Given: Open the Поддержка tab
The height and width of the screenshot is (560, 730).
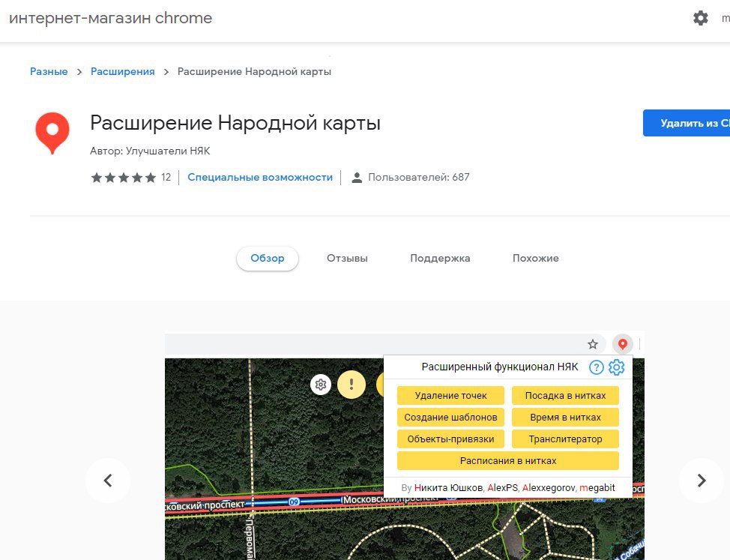Looking at the screenshot, I should pos(440,259).
